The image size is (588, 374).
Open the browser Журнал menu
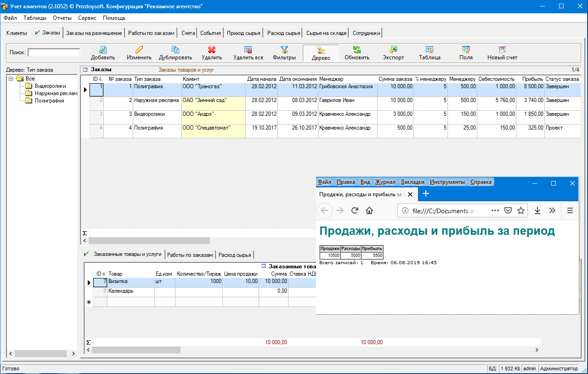coord(385,182)
